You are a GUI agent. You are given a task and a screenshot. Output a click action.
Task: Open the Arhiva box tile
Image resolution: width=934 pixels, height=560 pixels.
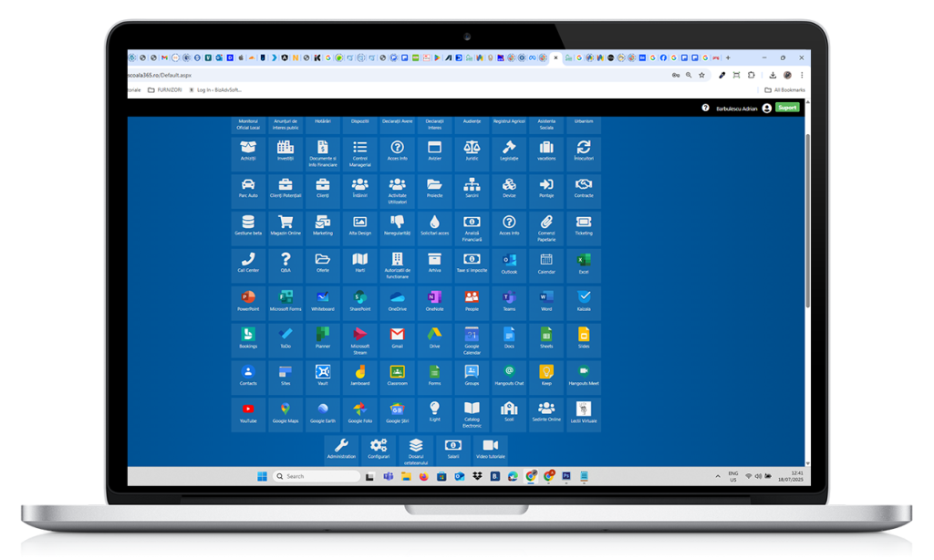(x=435, y=265)
